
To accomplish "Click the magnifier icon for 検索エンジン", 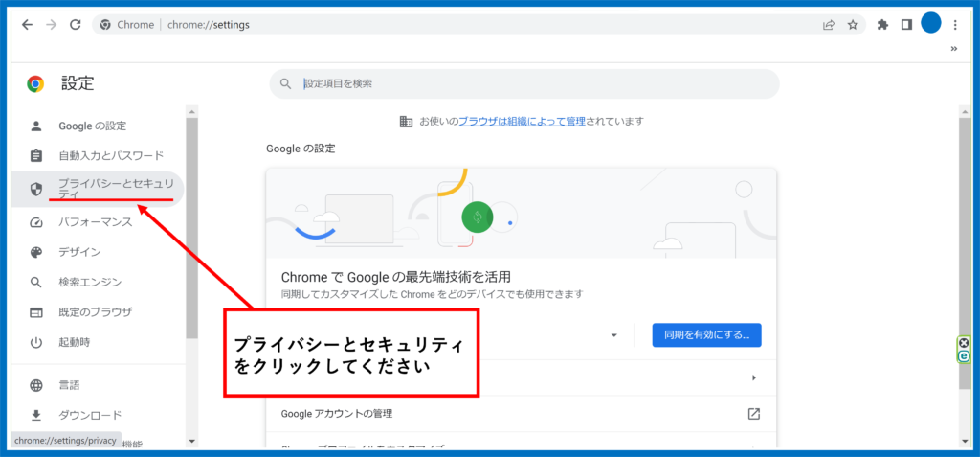I will (x=36, y=283).
